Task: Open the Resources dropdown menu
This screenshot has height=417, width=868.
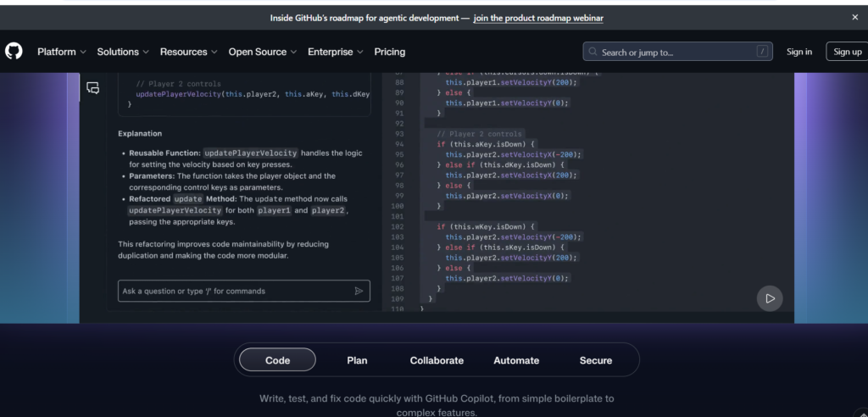Action: (188, 52)
